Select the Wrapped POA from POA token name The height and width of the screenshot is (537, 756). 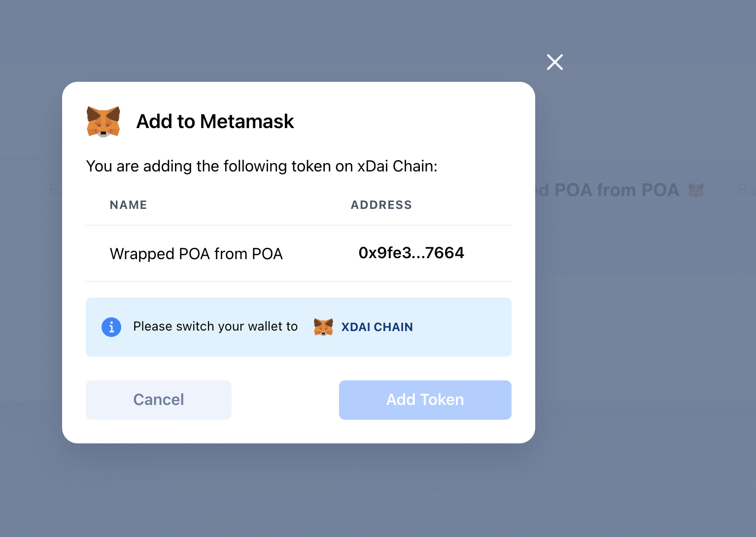tap(196, 254)
